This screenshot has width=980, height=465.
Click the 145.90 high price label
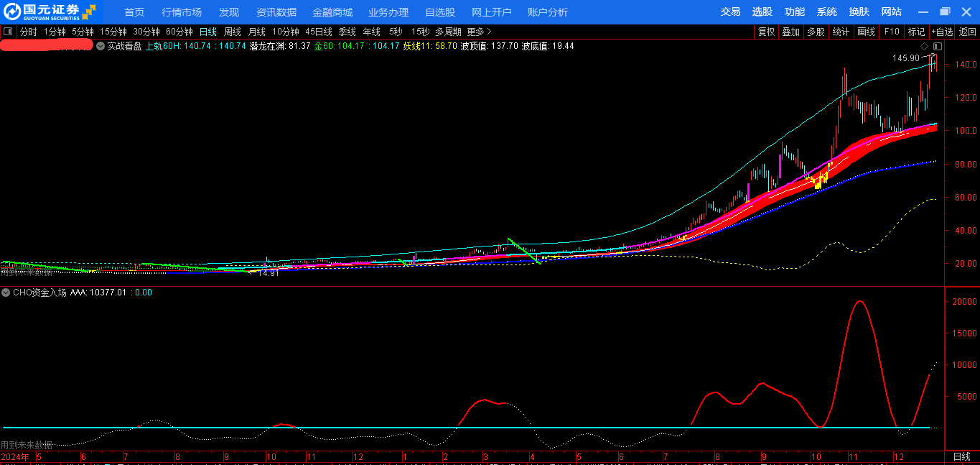(906, 58)
